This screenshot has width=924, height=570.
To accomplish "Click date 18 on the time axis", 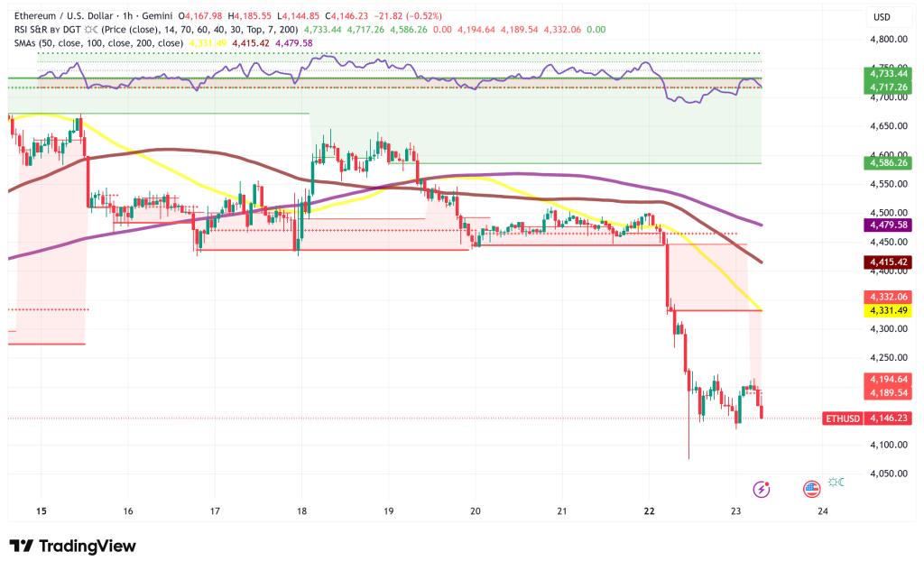I will click(301, 511).
